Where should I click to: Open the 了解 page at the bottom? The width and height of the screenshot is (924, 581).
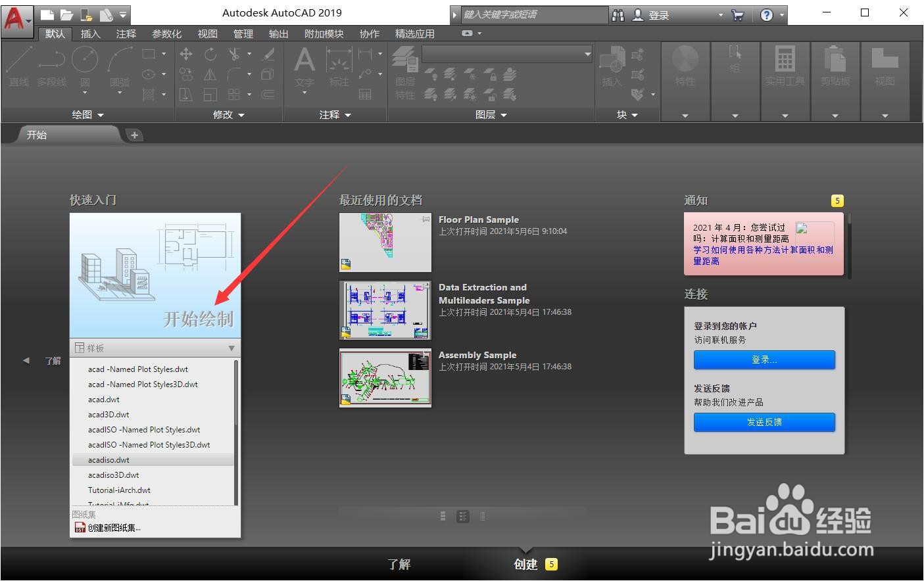tap(399, 564)
